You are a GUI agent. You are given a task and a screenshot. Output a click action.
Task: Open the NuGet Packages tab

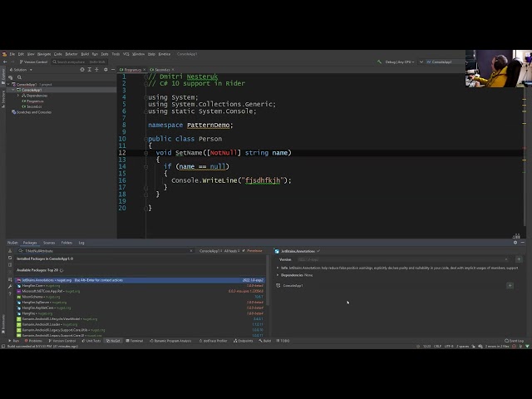[x=30, y=243]
